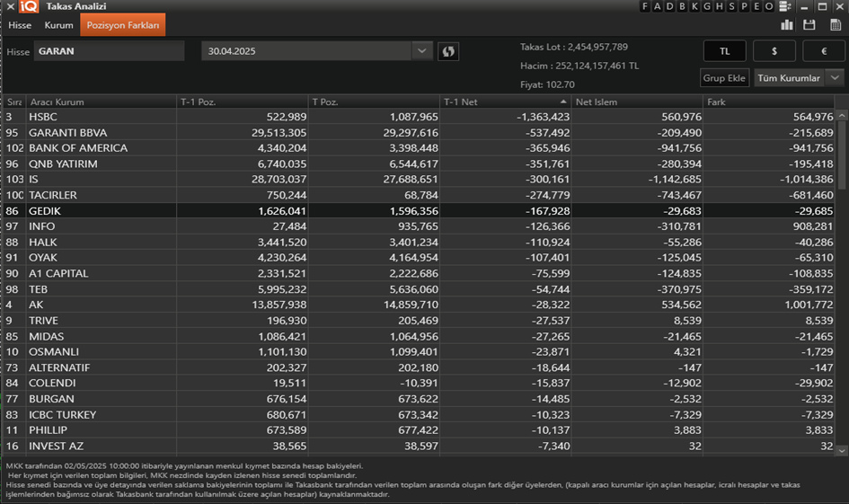Open the date dropdown showing 30.04.2025

click(317, 51)
